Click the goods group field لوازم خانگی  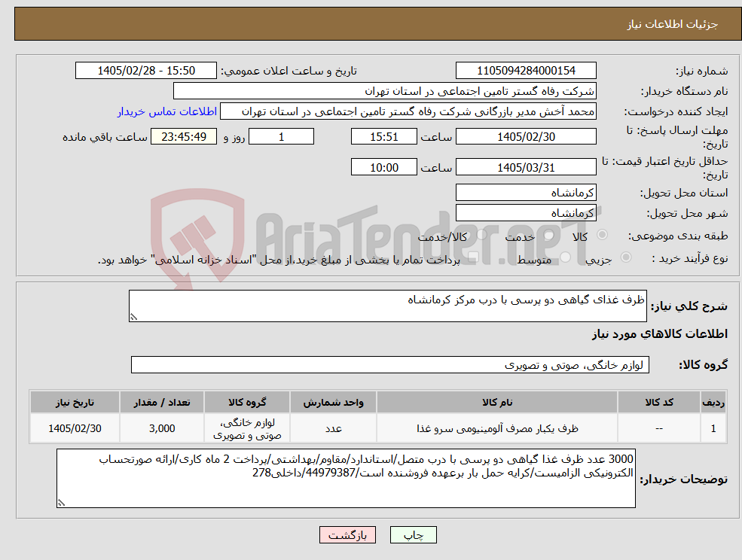390,364
